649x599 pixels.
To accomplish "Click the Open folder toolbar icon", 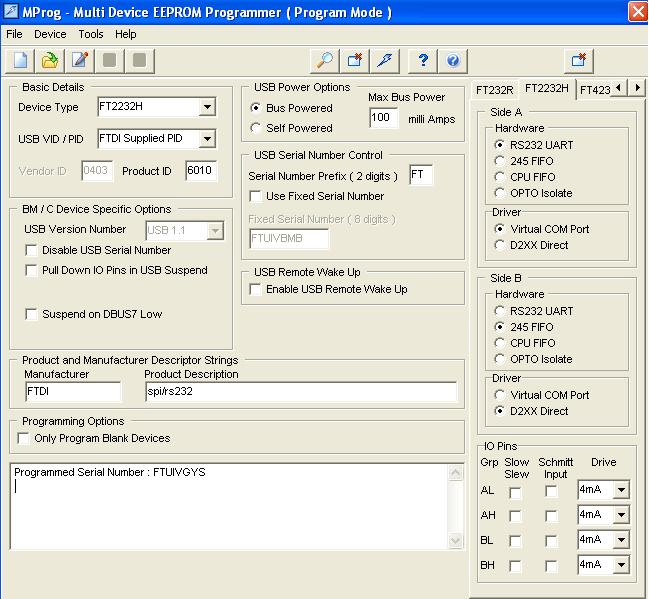I will click(x=50, y=60).
